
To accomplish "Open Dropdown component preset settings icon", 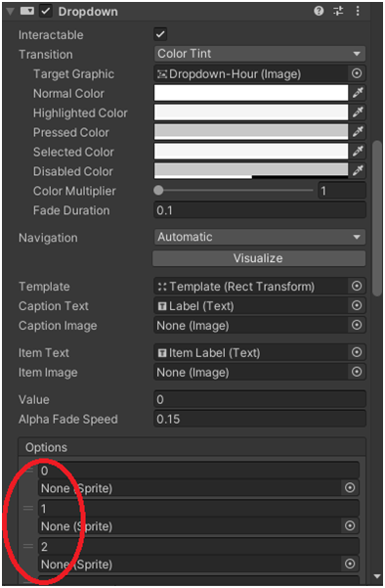I will coord(338,11).
